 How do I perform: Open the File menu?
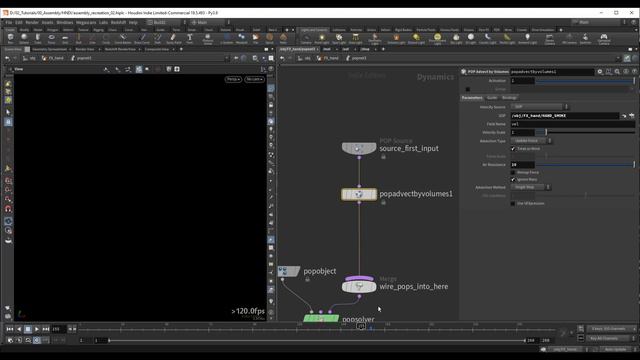click(x=9, y=22)
